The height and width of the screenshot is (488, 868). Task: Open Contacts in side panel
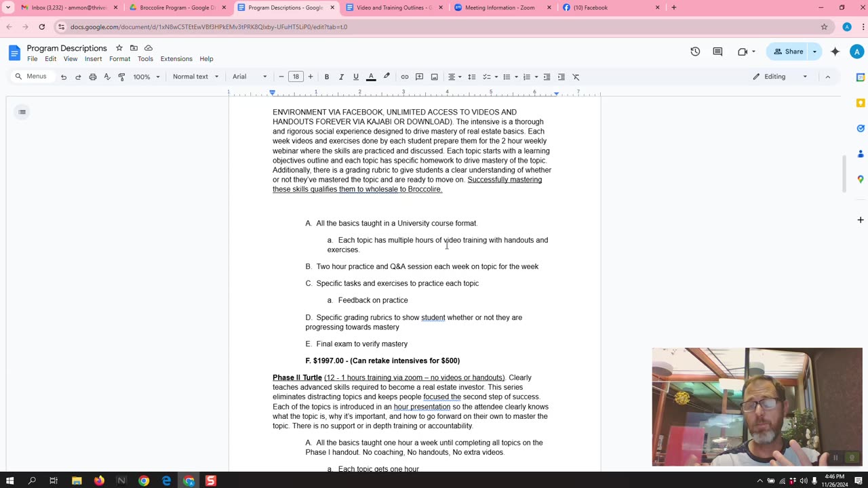tap(861, 154)
